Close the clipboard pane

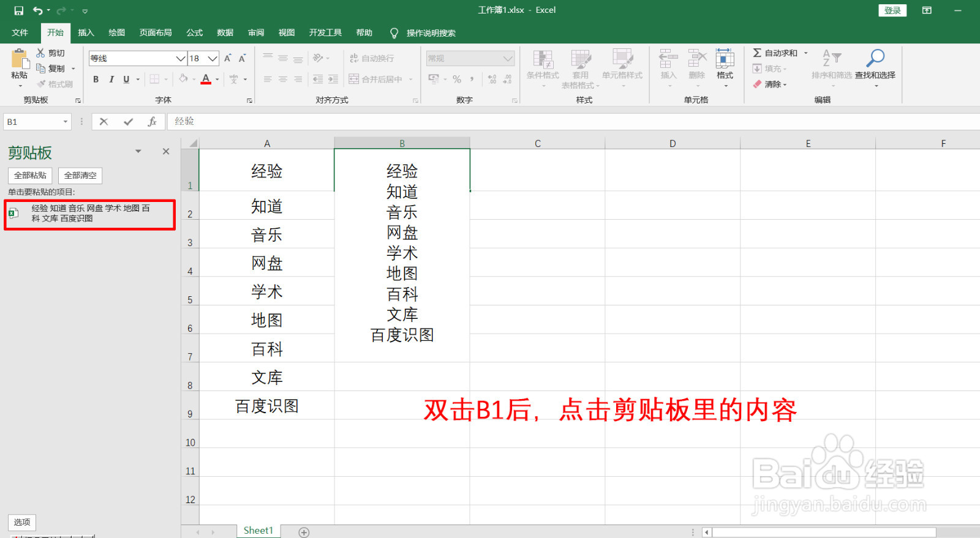tap(166, 151)
